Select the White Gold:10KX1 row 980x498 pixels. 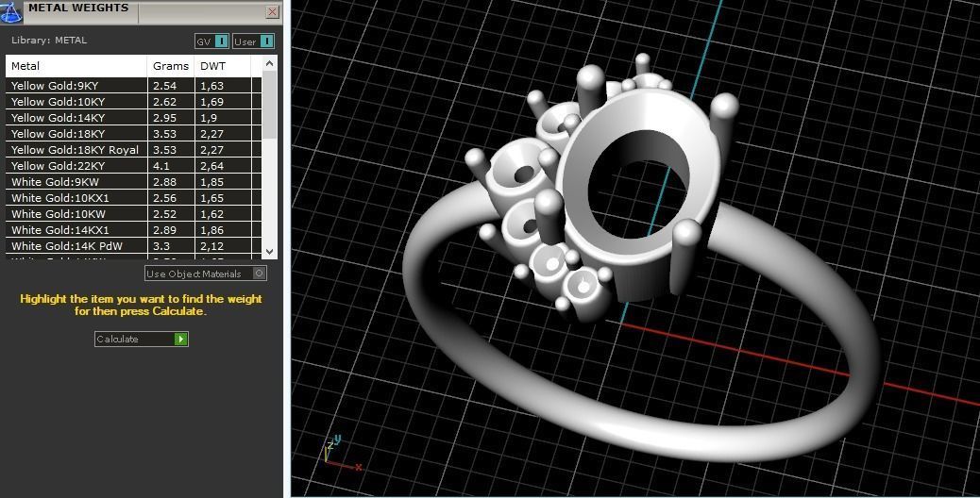coord(134,198)
